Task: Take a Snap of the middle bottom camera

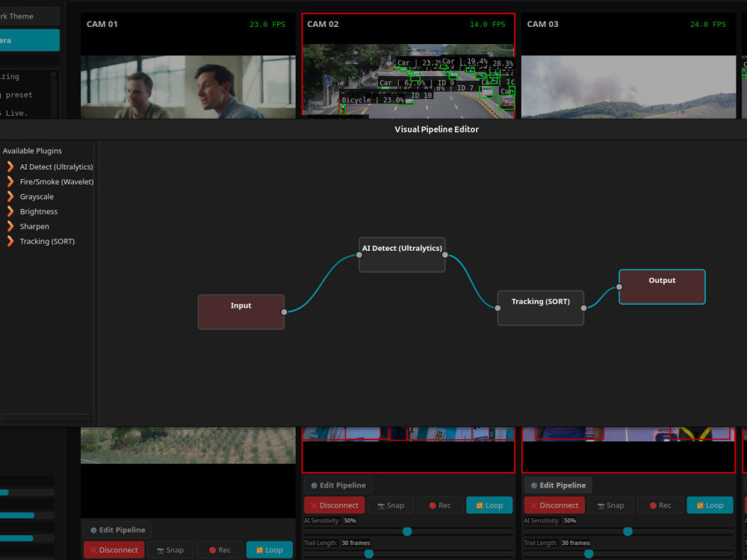Action: coord(391,505)
